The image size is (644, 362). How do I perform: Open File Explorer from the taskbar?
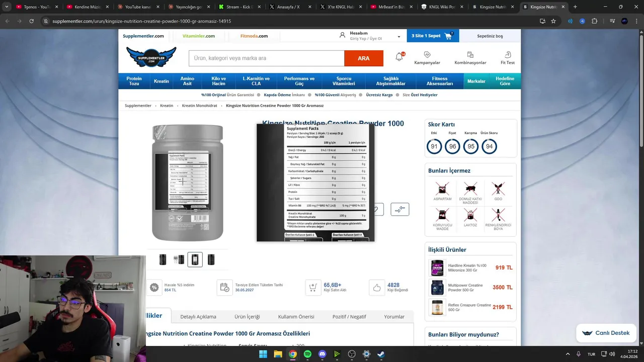coord(278,354)
